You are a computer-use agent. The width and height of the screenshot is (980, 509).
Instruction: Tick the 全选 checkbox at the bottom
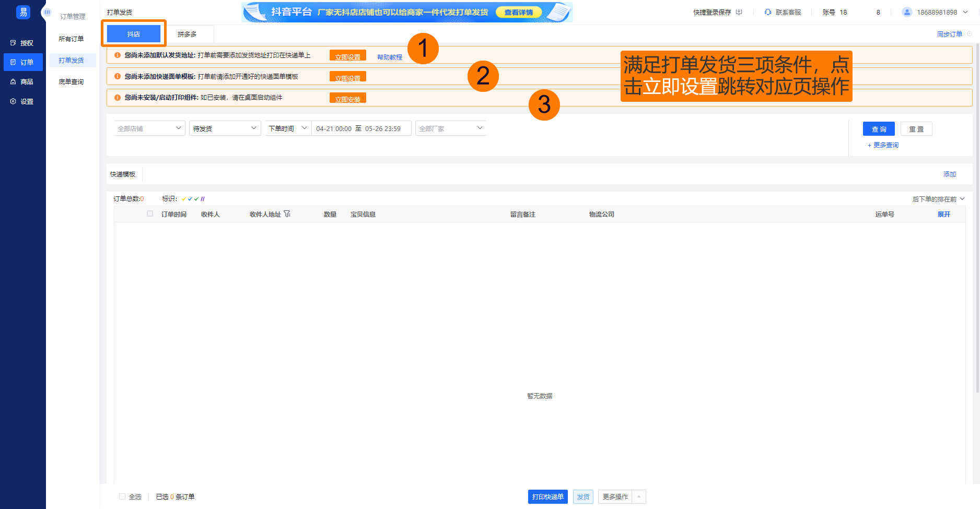pyautogui.click(x=122, y=496)
